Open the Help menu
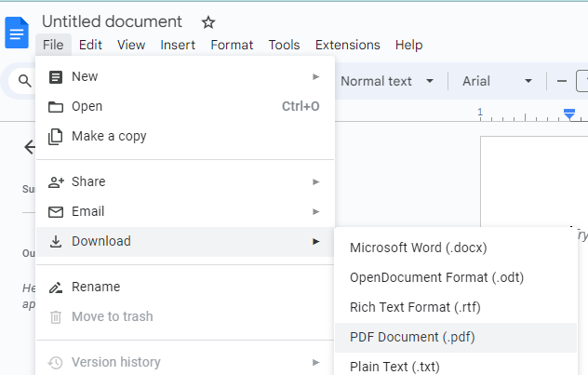This screenshot has height=375, width=588. 408,45
